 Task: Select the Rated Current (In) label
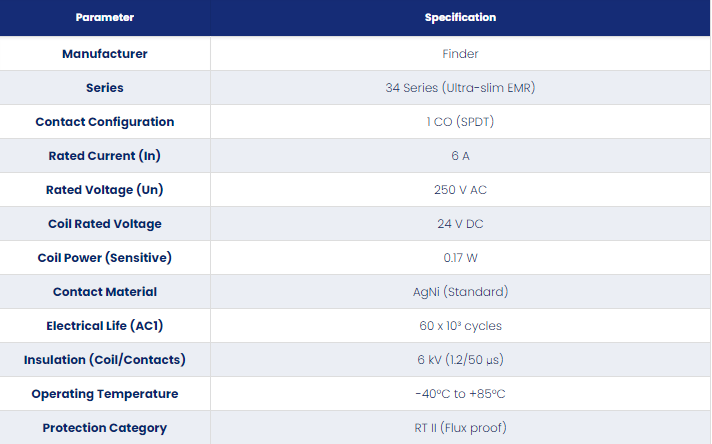pos(105,156)
